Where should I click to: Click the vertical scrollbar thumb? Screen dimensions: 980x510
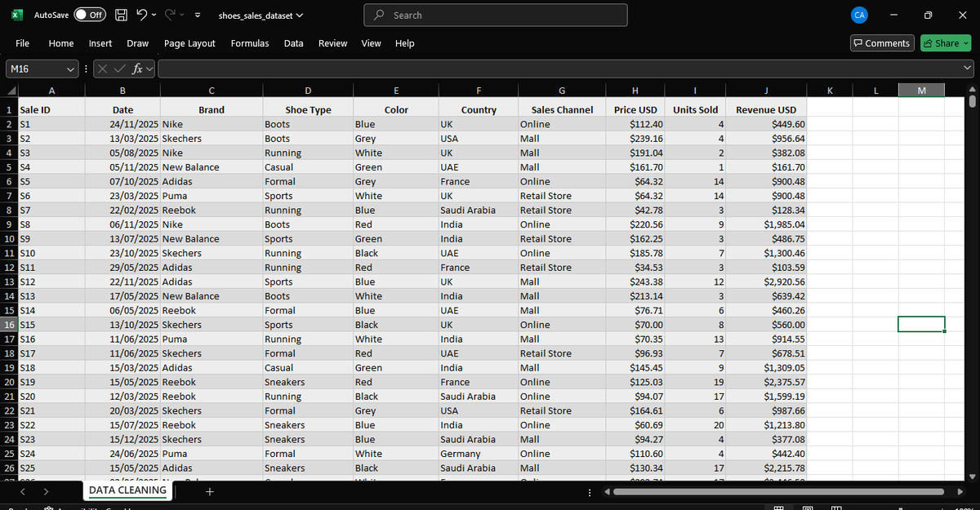tap(972, 102)
